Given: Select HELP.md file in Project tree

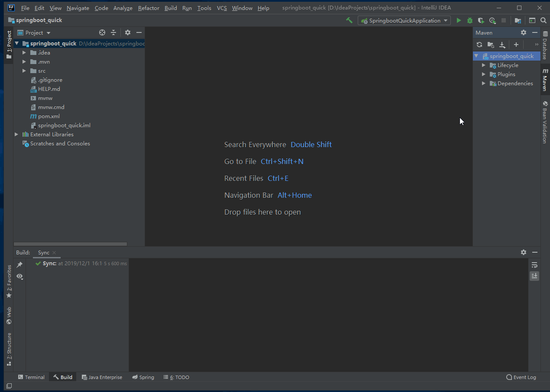Looking at the screenshot, I should (49, 89).
